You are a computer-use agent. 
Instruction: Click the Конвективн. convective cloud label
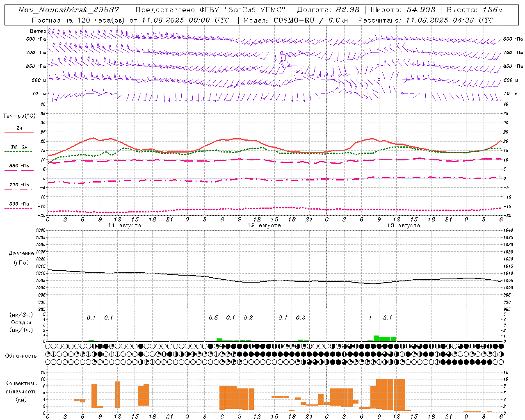pyautogui.click(x=21, y=383)
